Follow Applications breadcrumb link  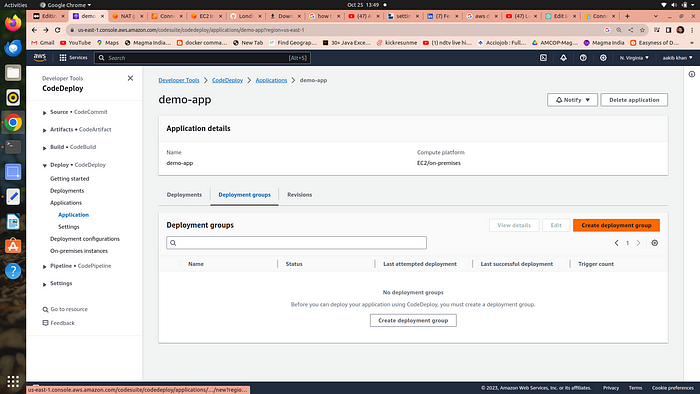(x=271, y=80)
